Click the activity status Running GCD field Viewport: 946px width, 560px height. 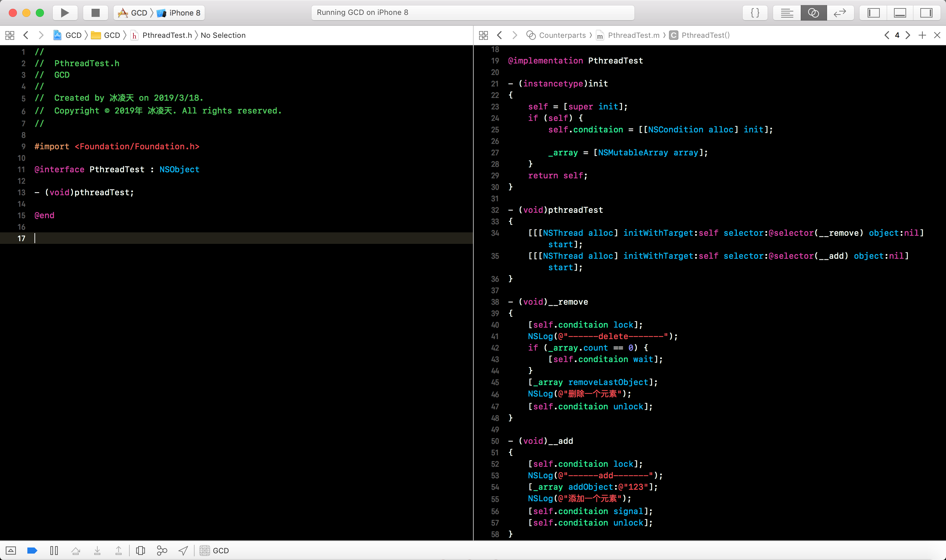pos(473,12)
